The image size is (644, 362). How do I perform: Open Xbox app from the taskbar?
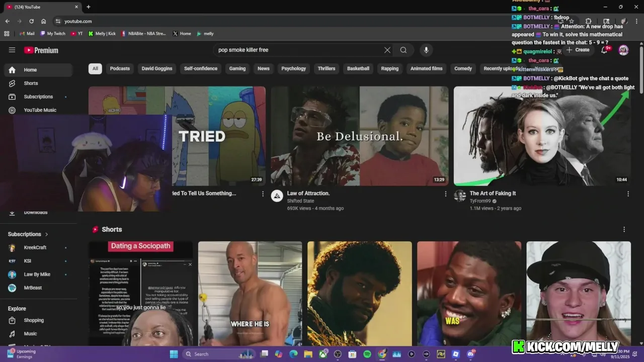323,354
